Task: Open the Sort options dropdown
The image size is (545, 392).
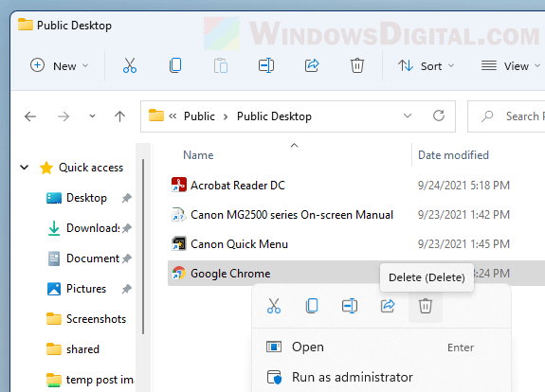Action: click(427, 65)
